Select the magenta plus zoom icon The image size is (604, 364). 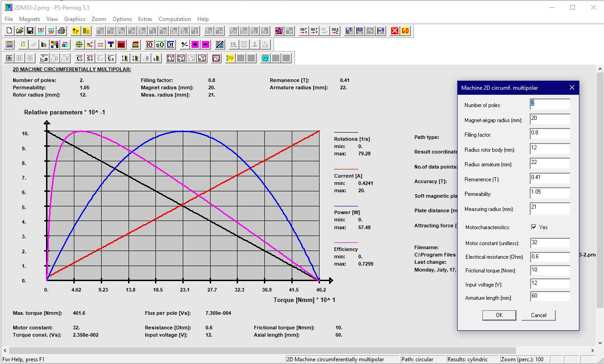195,45
